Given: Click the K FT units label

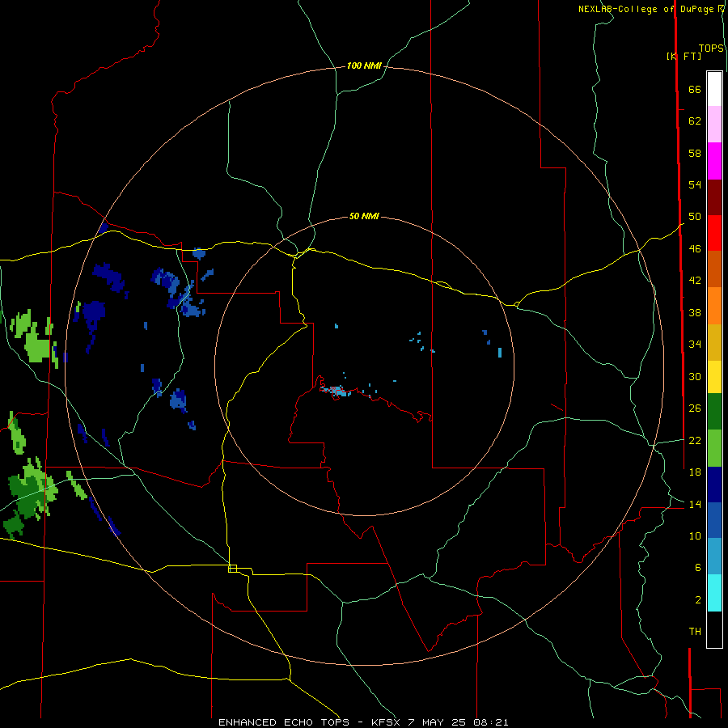Looking at the screenshot, I should click(684, 56).
